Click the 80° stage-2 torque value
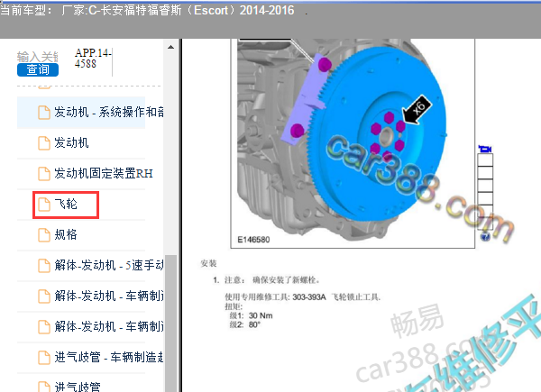Viewport: 541px width, 392px height. coord(254,324)
